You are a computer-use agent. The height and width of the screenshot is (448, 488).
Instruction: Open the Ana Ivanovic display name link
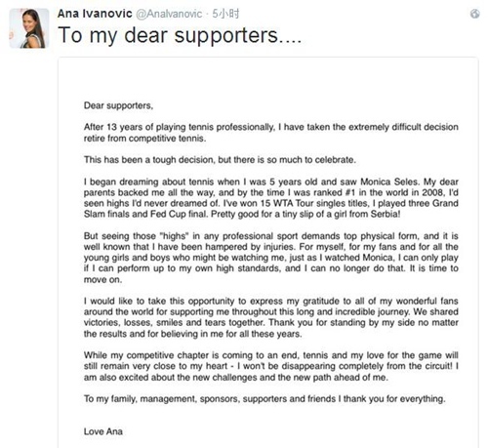[x=95, y=14]
